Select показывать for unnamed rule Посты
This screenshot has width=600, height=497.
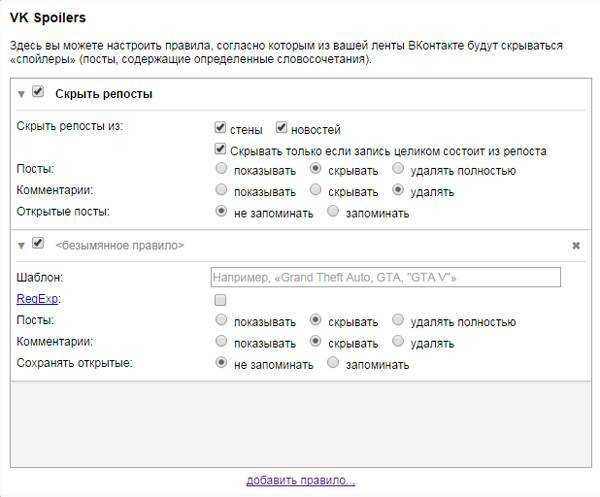coord(221,319)
